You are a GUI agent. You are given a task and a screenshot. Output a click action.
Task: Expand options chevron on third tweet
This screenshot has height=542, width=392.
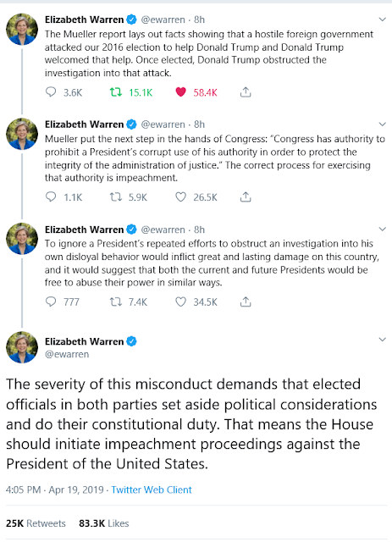pyautogui.click(x=382, y=229)
